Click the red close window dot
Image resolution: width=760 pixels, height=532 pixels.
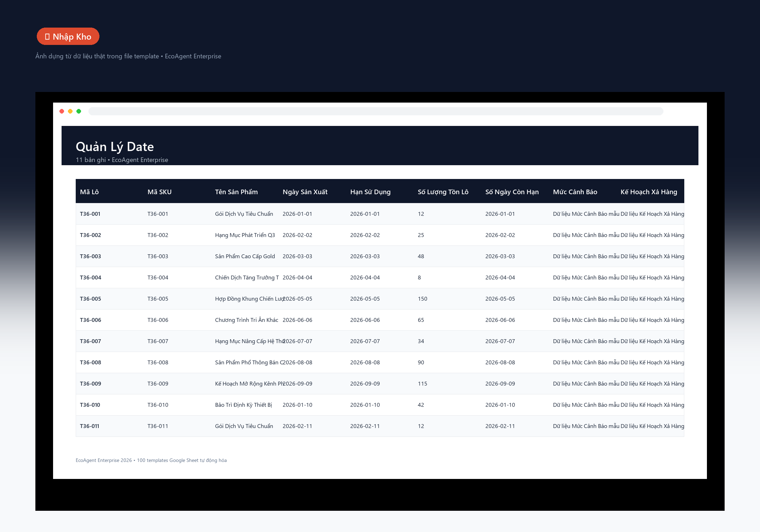click(62, 111)
